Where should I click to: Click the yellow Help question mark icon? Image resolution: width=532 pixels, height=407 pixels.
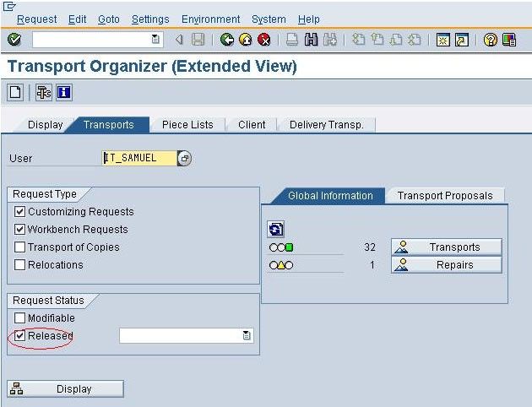point(491,40)
